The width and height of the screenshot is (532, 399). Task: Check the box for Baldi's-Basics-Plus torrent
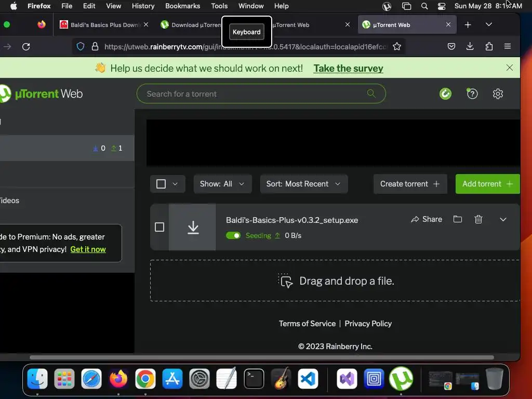click(x=159, y=227)
